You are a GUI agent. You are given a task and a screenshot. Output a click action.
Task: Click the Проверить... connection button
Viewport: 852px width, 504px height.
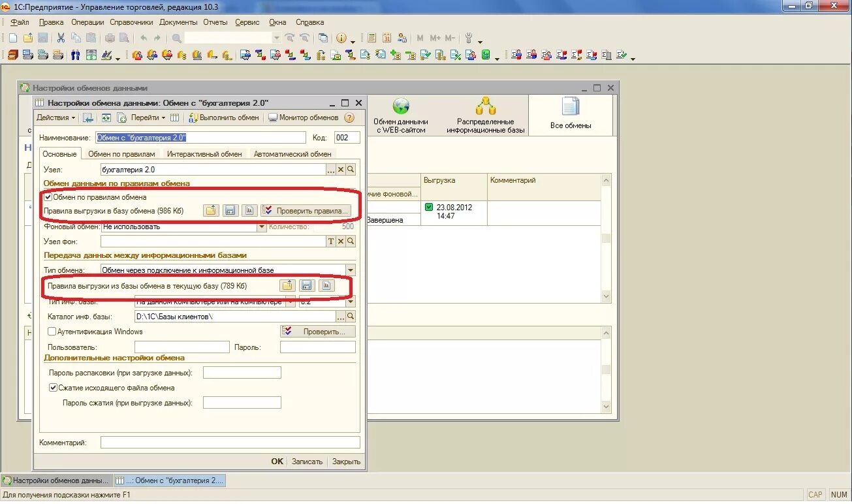(x=318, y=332)
